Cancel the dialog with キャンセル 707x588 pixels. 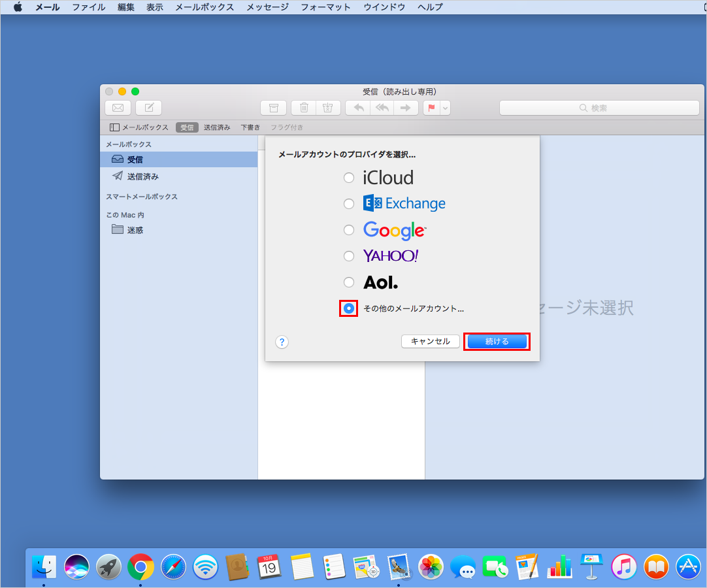pyautogui.click(x=430, y=341)
